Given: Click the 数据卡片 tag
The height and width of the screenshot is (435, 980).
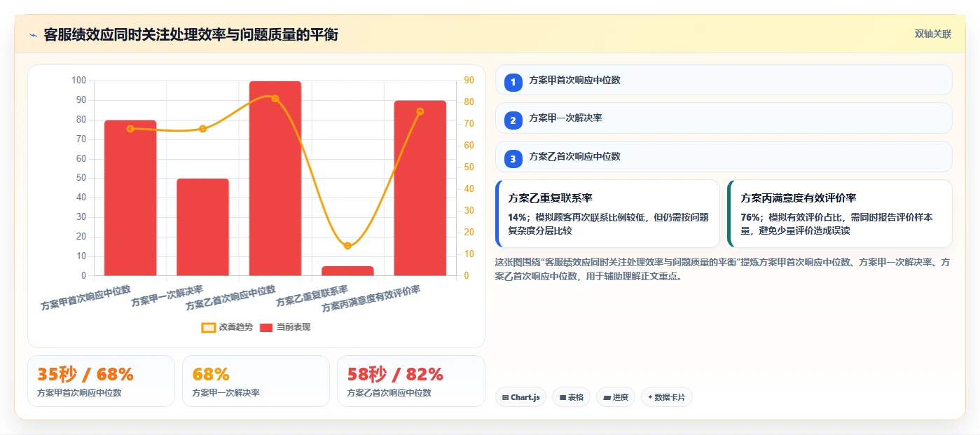Looking at the screenshot, I should click(x=667, y=397).
